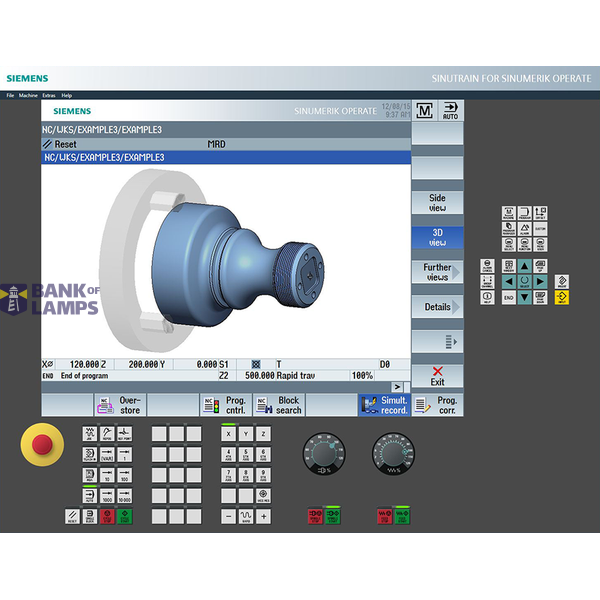The width and height of the screenshot is (600, 600).
Task: Toggle Y axis selection key
Action: (x=246, y=434)
